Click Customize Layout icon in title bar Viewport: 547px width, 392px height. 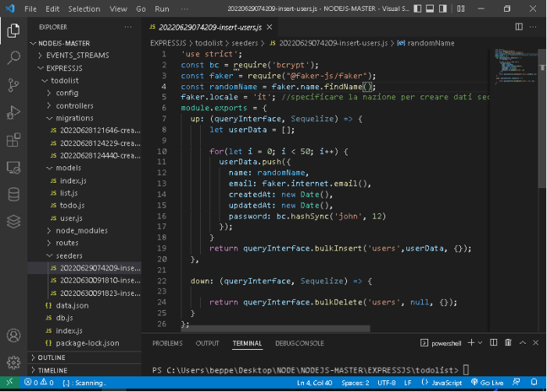pos(461,9)
